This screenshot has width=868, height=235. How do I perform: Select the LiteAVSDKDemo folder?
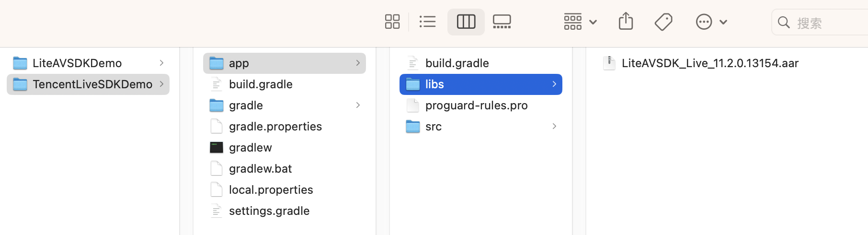(77, 63)
